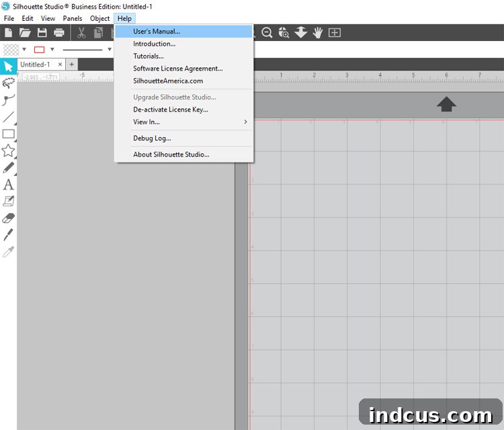Click the Zoom out magnifier icon

267,32
